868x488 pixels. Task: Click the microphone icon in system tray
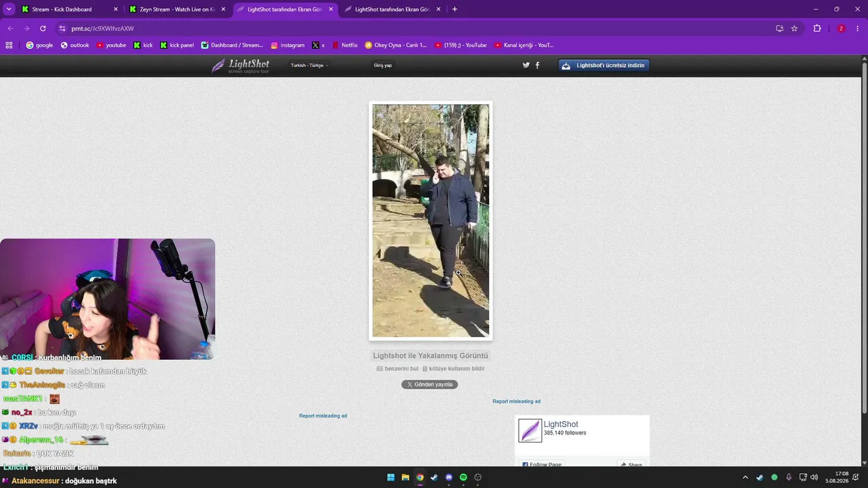point(789,477)
